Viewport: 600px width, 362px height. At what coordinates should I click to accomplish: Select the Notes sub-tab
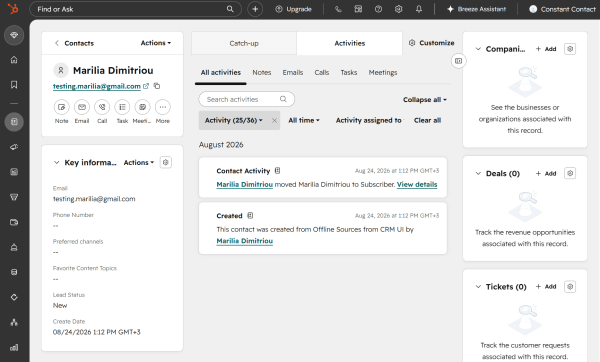(262, 72)
